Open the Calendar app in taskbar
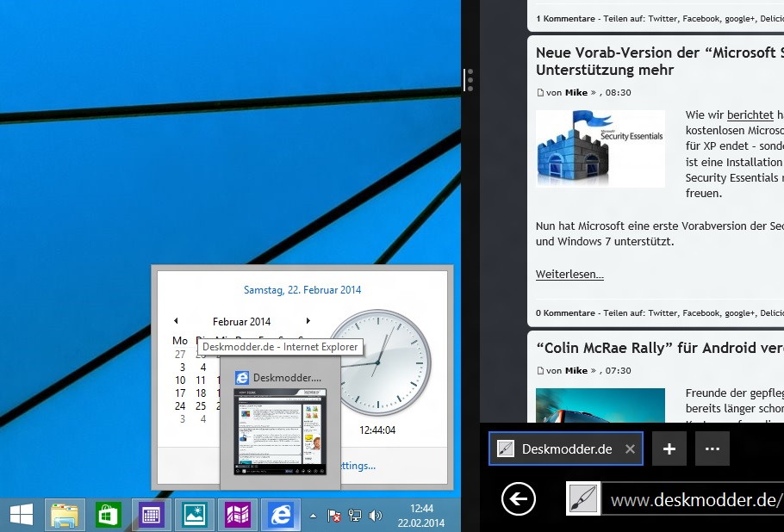The height and width of the screenshot is (532, 784). point(151,515)
